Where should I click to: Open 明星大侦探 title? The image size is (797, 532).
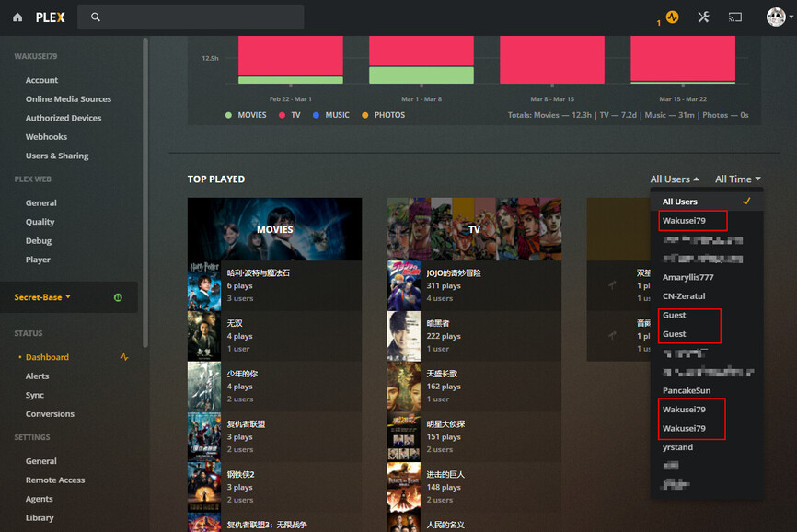pyautogui.click(x=445, y=423)
